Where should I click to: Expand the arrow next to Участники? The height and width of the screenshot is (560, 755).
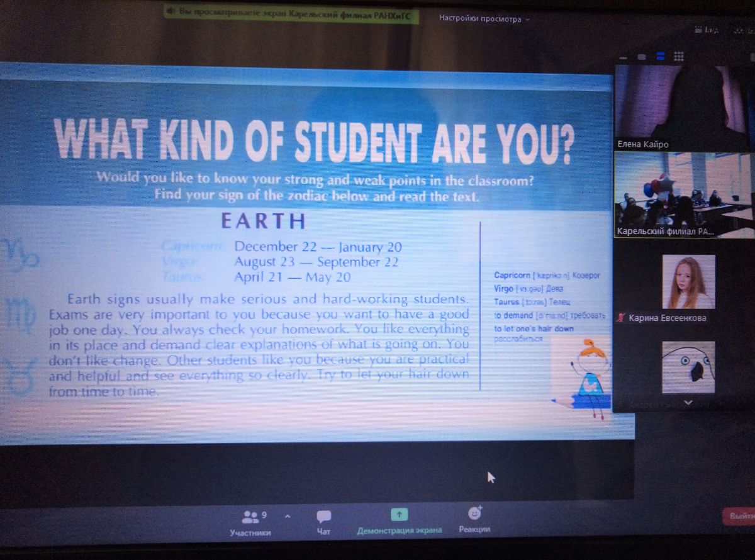click(x=288, y=517)
